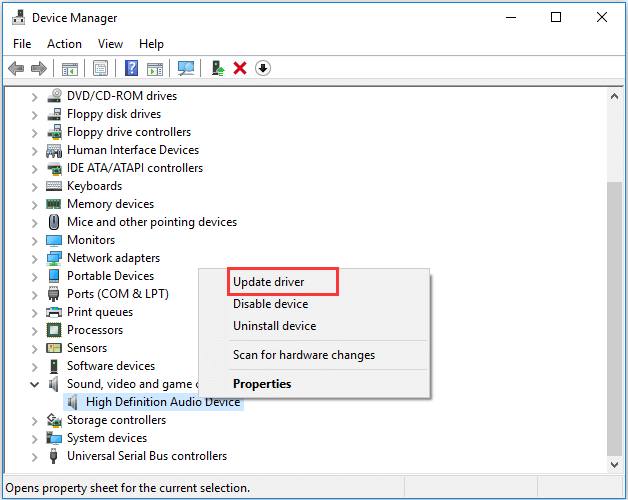628x500 pixels.
Task: Click the Properties toolbar icon
Action: coord(101,69)
